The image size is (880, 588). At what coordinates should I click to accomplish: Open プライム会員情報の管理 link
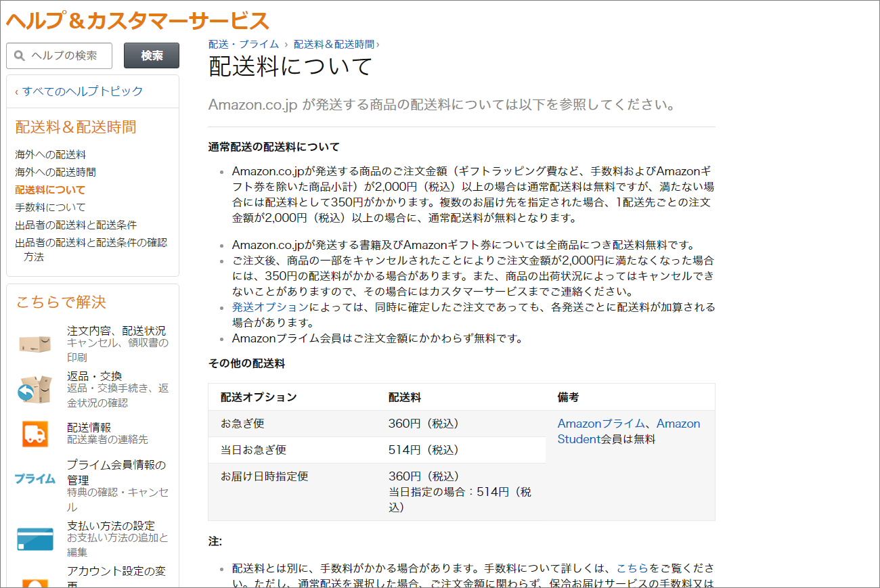tap(116, 472)
